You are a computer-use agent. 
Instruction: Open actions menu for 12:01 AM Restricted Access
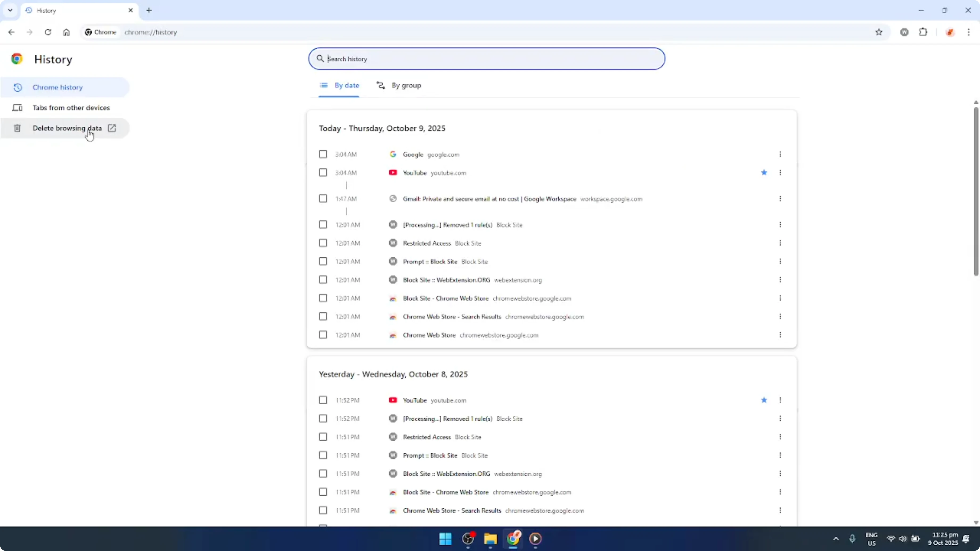780,243
